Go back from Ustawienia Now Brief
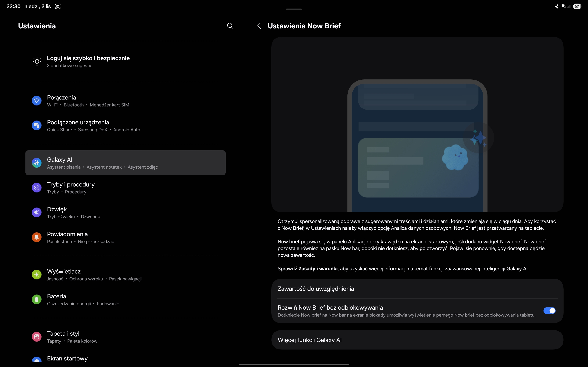Image resolution: width=588 pixels, height=367 pixels. click(x=259, y=26)
